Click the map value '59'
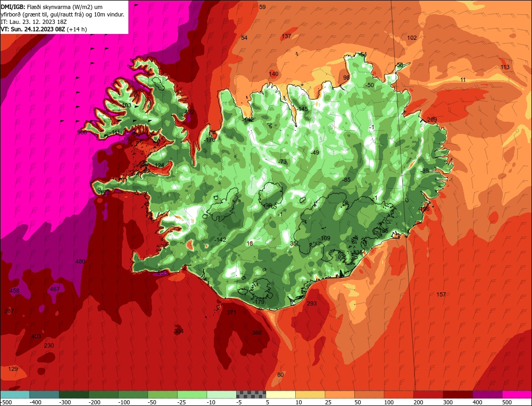The width and height of the screenshot is (532, 406). [x=262, y=7]
